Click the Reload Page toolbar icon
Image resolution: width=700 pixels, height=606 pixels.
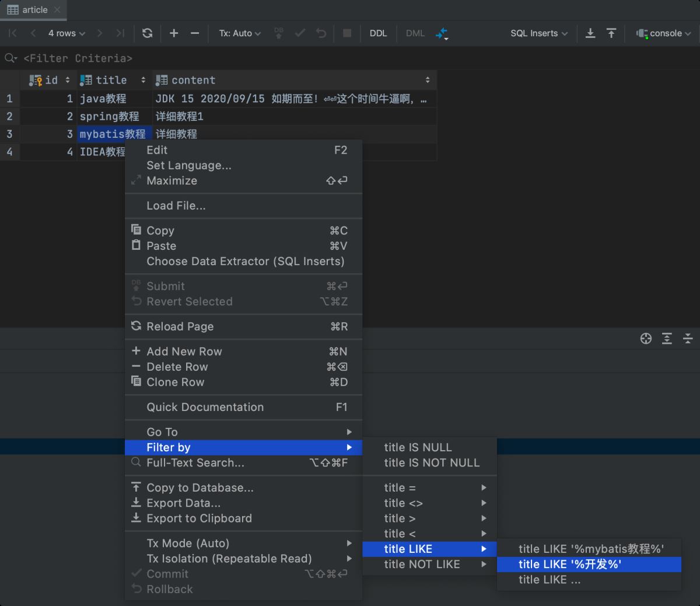tap(147, 33)
